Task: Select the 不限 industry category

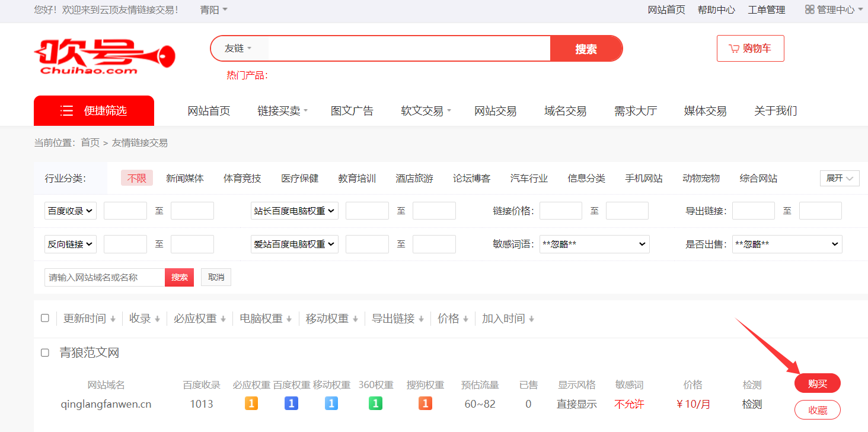Action: tap(137, 178)
